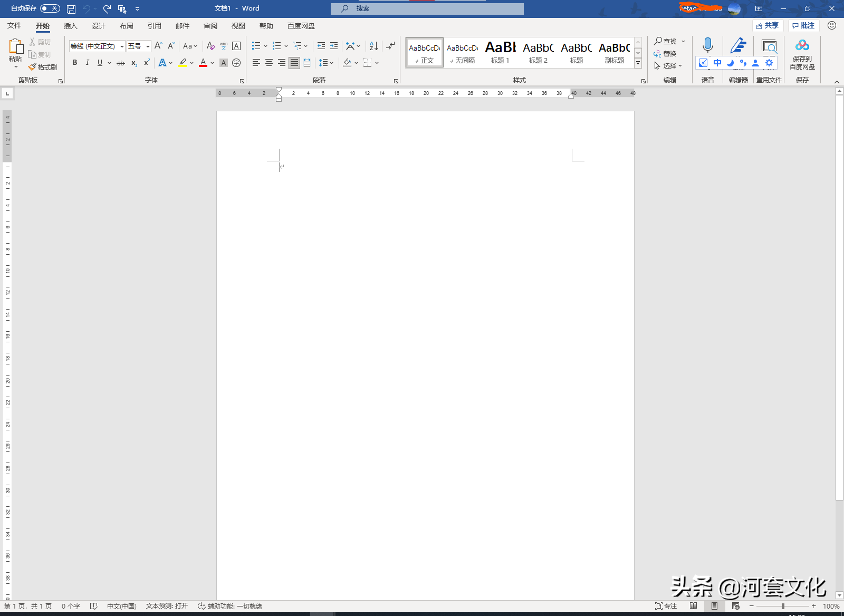This screenshot has height=616, width=844.
Task: Toggle bold formatting
Action: [75, 63]
